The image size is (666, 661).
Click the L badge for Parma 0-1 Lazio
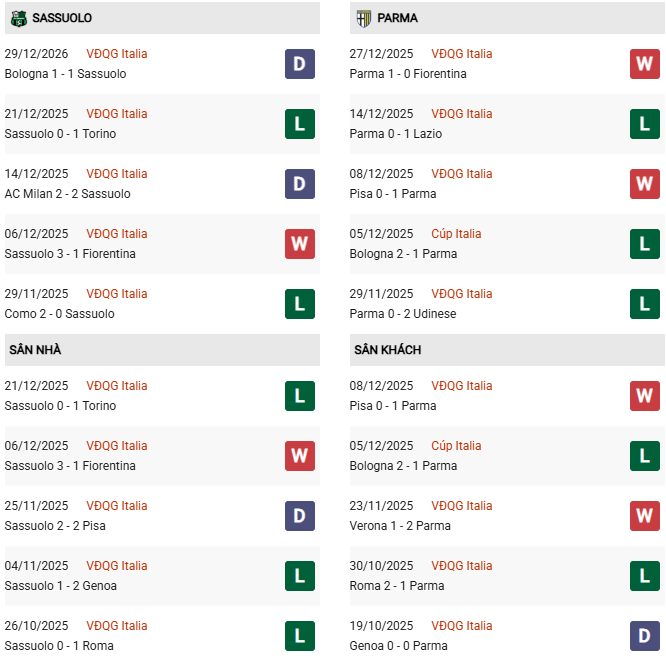pyautogui.click(x=645, y=124)
